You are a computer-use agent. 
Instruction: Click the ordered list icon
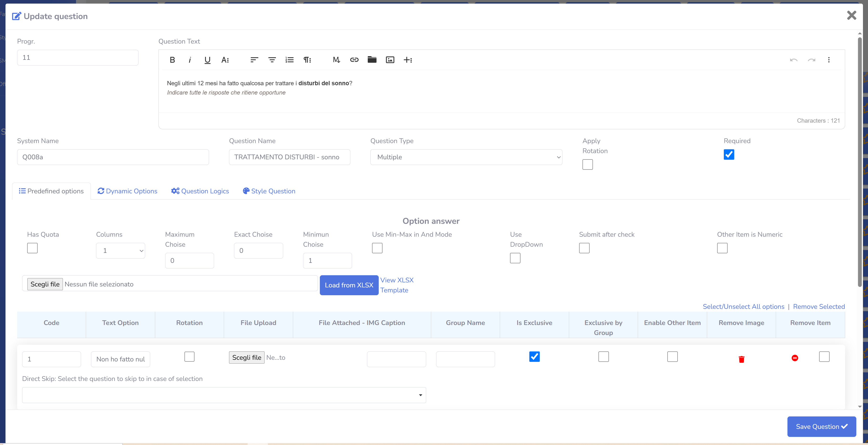click(289, 60)
